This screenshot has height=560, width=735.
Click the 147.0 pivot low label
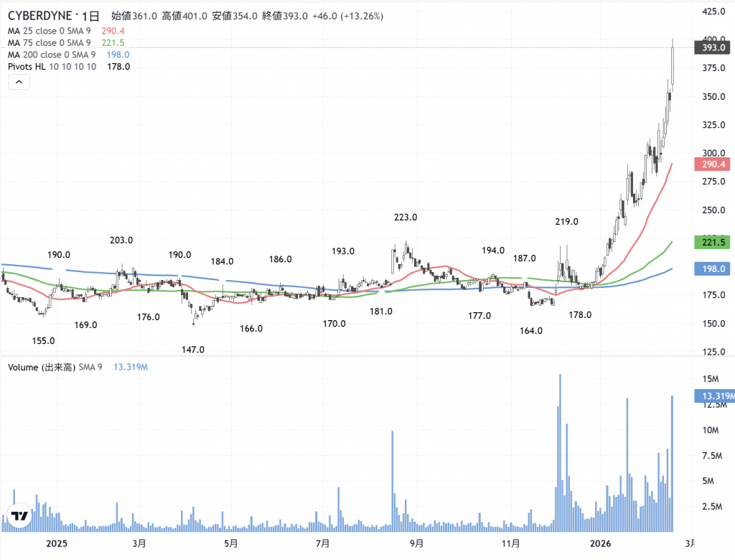click(193, 350)
